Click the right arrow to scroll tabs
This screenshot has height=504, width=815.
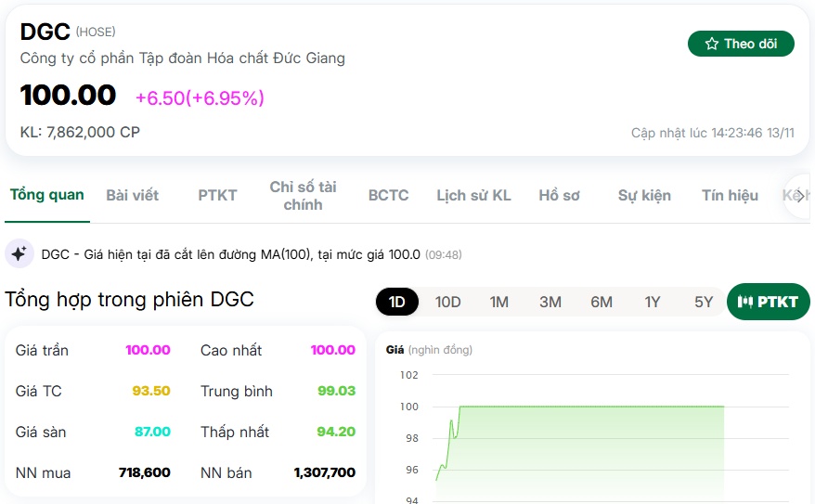[800, 196]
